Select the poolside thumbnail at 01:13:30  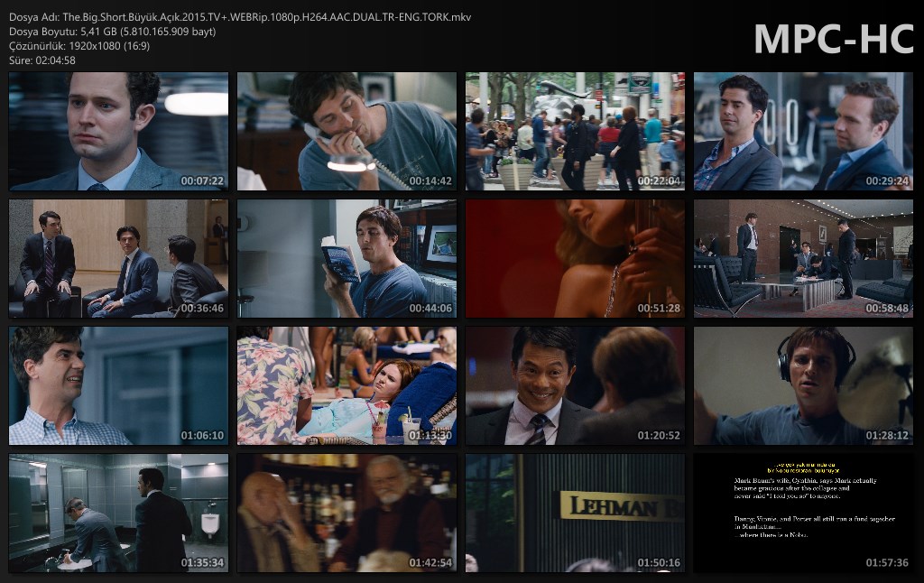[x=346, y=386]
